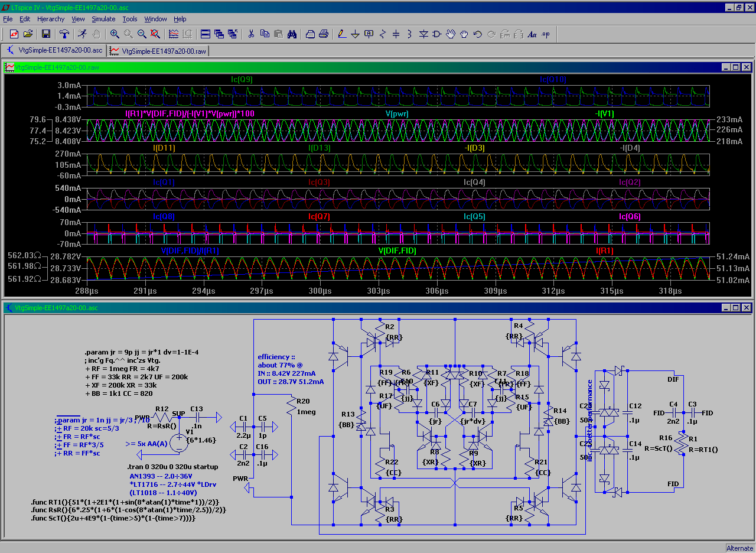756x553 pixels.
Task: Click the Undo toolbar icon
Action: [478, 34]
